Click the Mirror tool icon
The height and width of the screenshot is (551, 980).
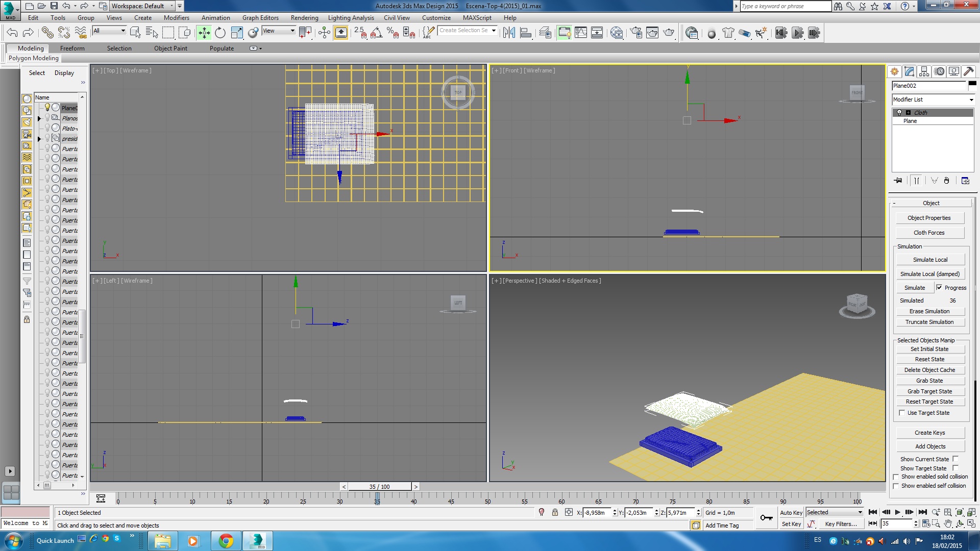tap(508, 33)
